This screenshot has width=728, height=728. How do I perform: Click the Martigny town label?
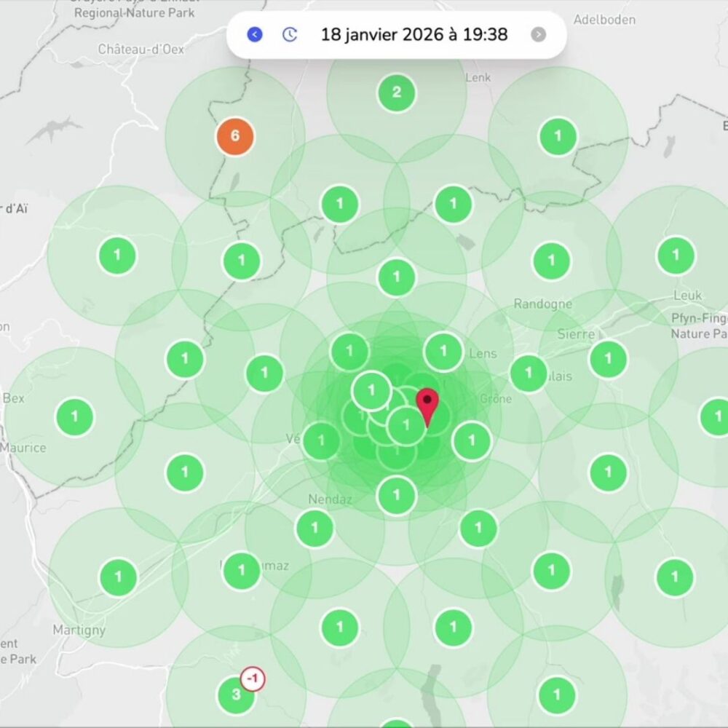point(79,630)
